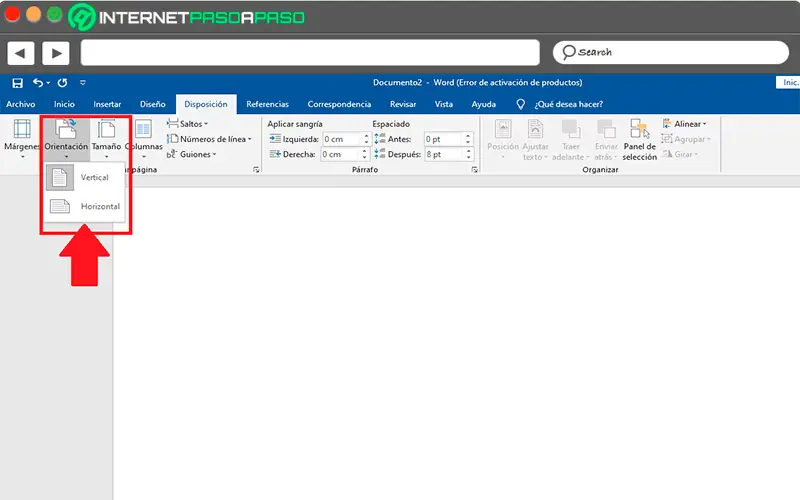Click the browser back arrow button
The height and width of the screenshot is (500, 800).
20,53
